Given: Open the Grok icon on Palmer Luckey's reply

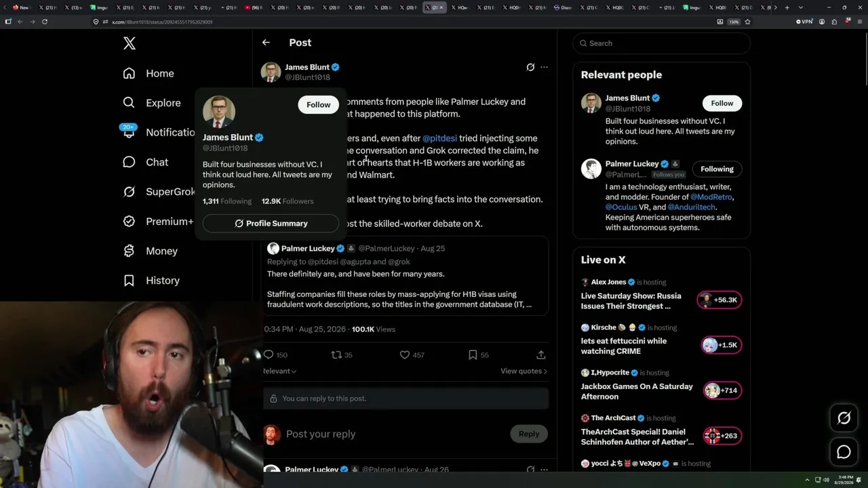Looking at the screenshot, I should tap(530, 469).
